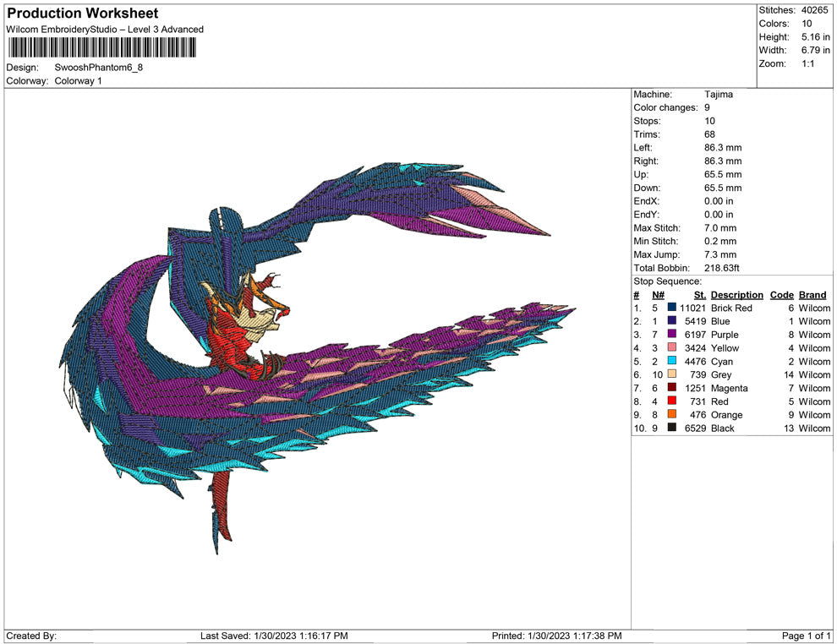This screenshot has height=644, width=837.
Task: Click the Machine value Tajima
Action: click(x=719, y=95)
